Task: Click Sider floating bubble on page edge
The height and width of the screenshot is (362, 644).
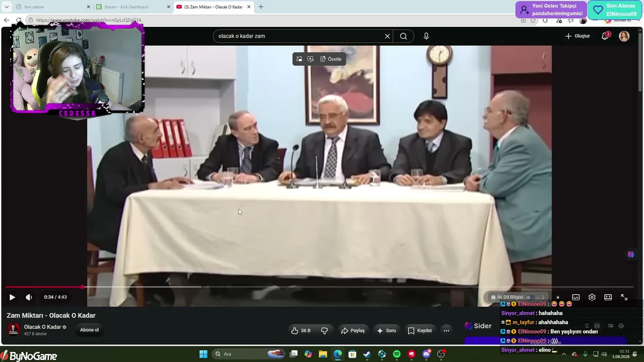Action: [631, 254]
